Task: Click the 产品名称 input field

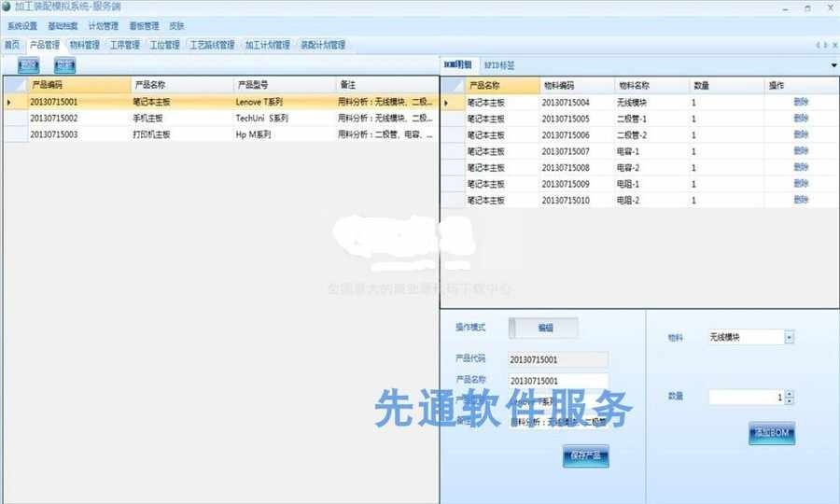Action: tap(558, 381)
